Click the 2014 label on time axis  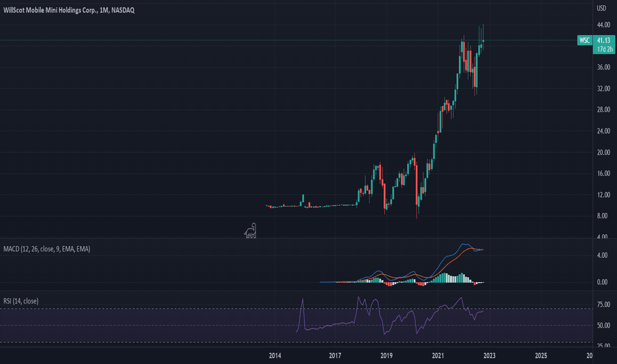[275, 356]
